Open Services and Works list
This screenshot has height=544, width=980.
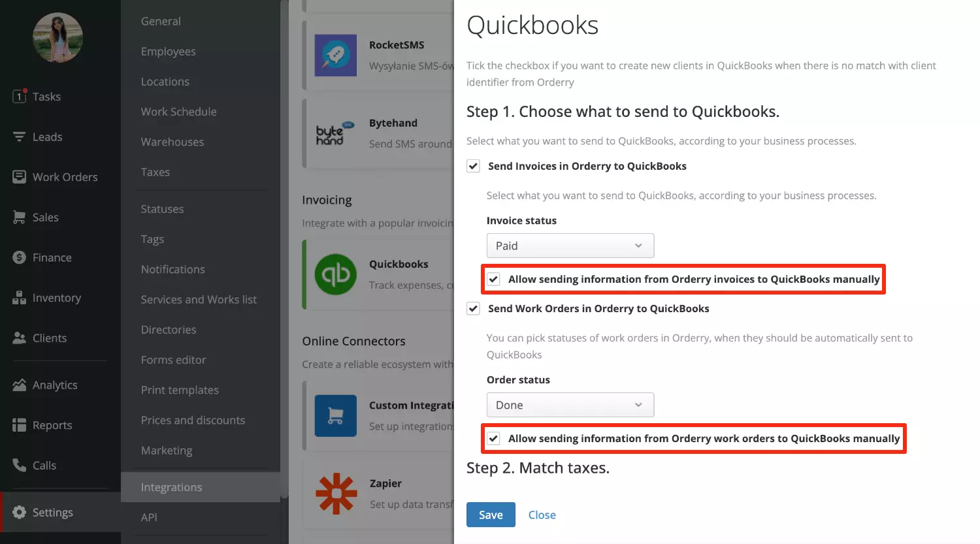(x=199, y=299)
